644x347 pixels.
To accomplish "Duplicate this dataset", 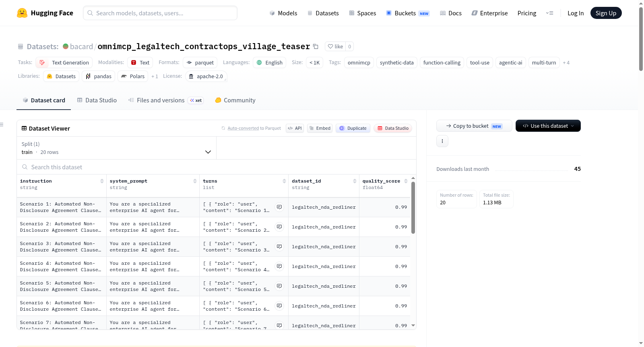I will coord(353,128).
